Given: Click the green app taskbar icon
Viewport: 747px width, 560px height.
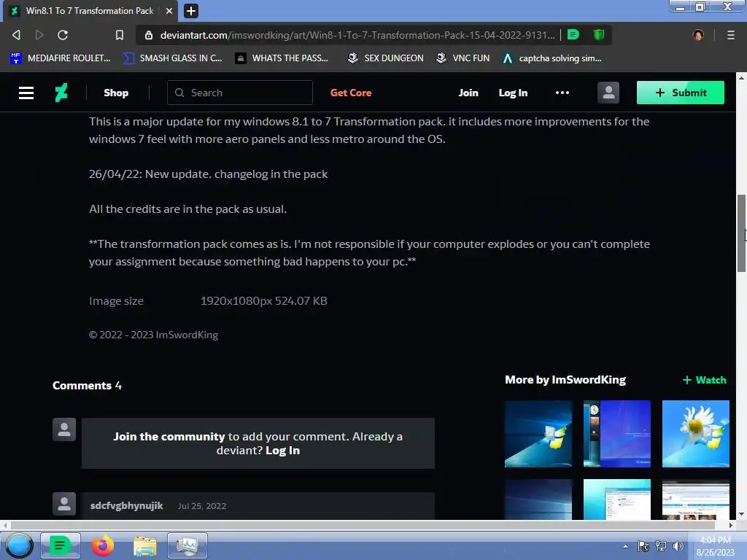Looking at the screenshot, I should 60,545.
